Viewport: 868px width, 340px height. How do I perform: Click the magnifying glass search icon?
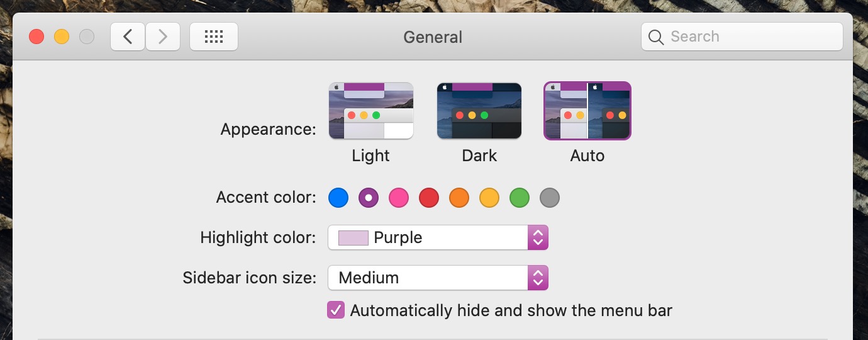click(656, 37)
